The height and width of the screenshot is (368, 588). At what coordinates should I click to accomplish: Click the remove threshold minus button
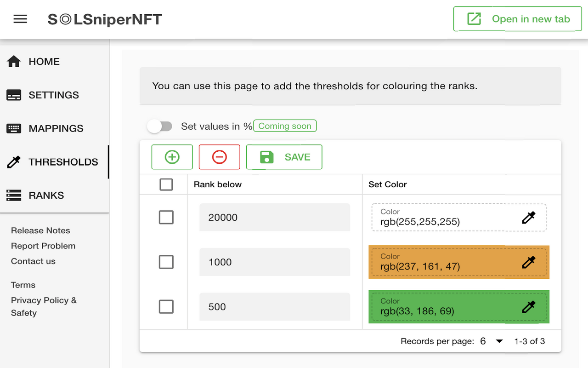(x=220, y=157)
